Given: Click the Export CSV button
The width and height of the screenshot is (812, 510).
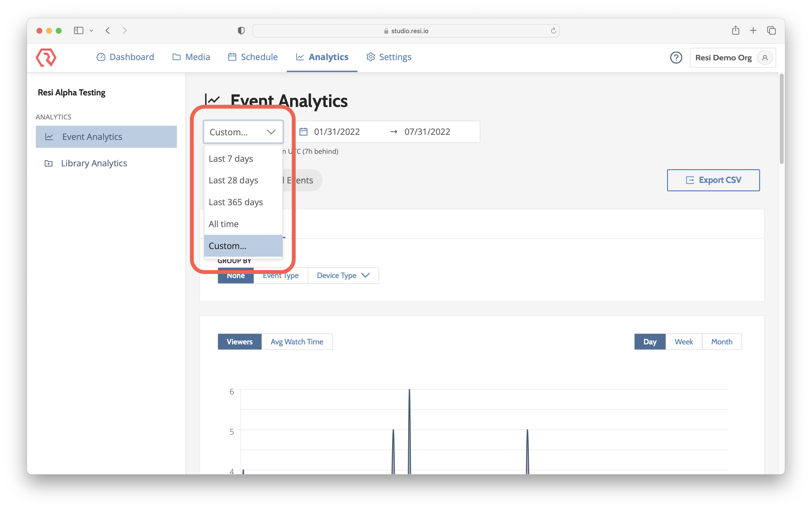Looking at the screenshot, I should click(x=713, y=180).
